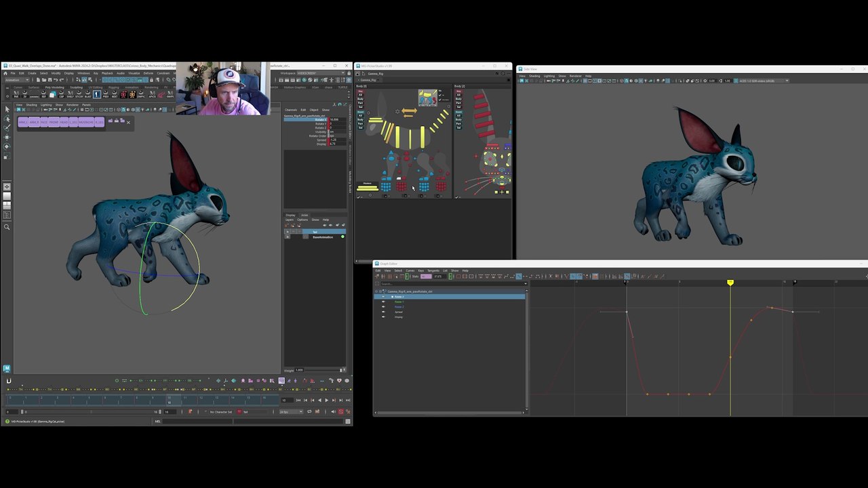Click the NEXT shelf icon
Viewport: 868px width, 488px height.
tap(115, 94)
